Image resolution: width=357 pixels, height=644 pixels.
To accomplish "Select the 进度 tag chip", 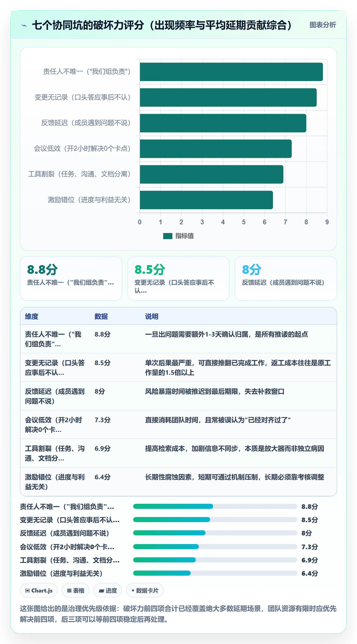I will pos(108,590).
